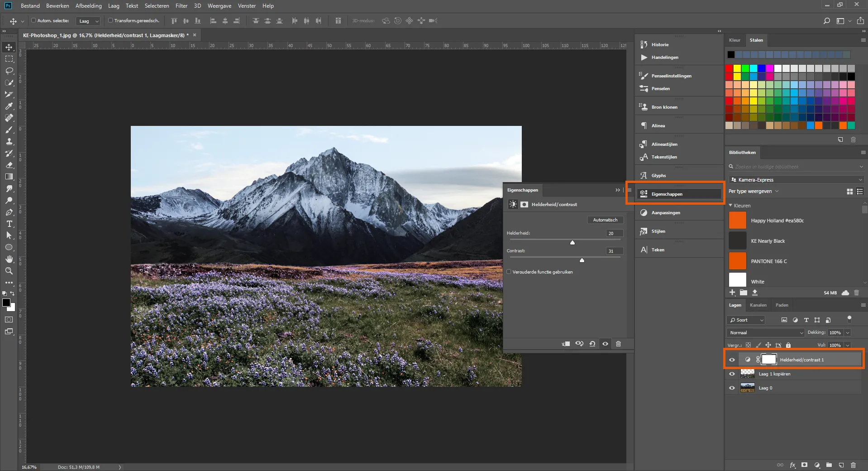Reset adjustment to defaults in Eigenschappen
The width and height of the screenshot is (868, 471).
(592, 344)
